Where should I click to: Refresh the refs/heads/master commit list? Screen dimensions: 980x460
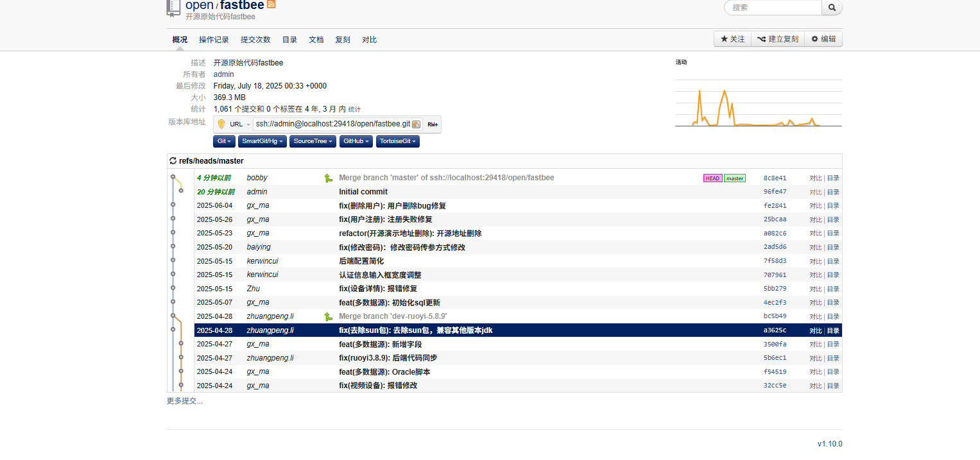click(x=173, y=160)
